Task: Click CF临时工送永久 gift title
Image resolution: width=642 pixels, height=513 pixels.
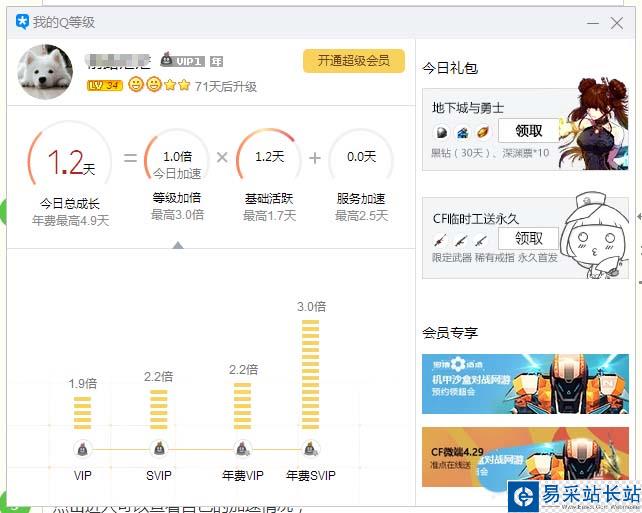Action: click(476, 219)
